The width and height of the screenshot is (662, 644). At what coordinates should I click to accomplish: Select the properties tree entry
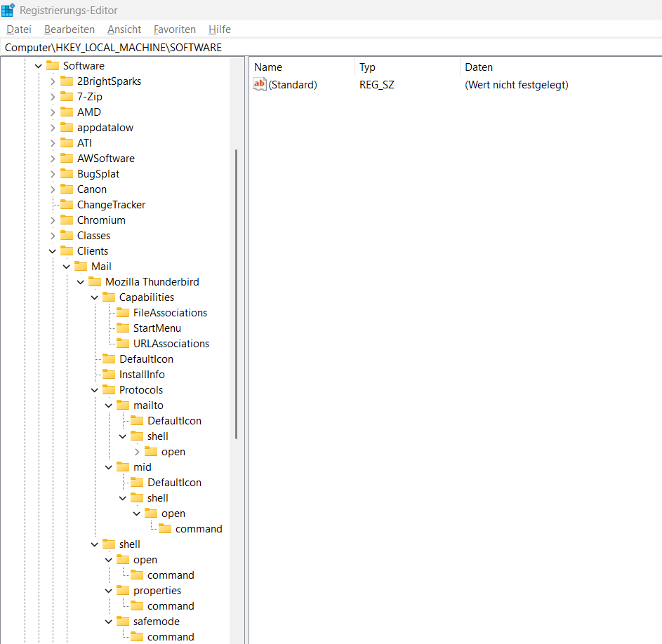pos(157,591)
